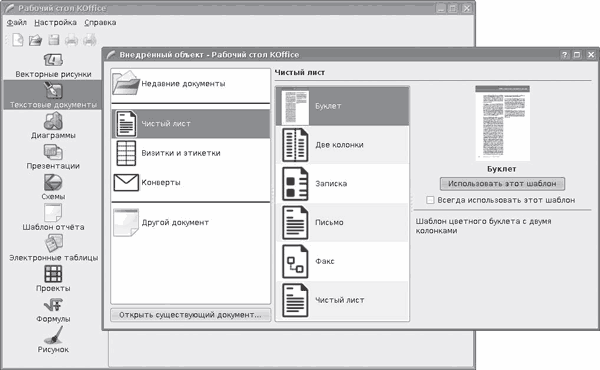Select the Визитки и этикетки category

(x=191, y=153)
